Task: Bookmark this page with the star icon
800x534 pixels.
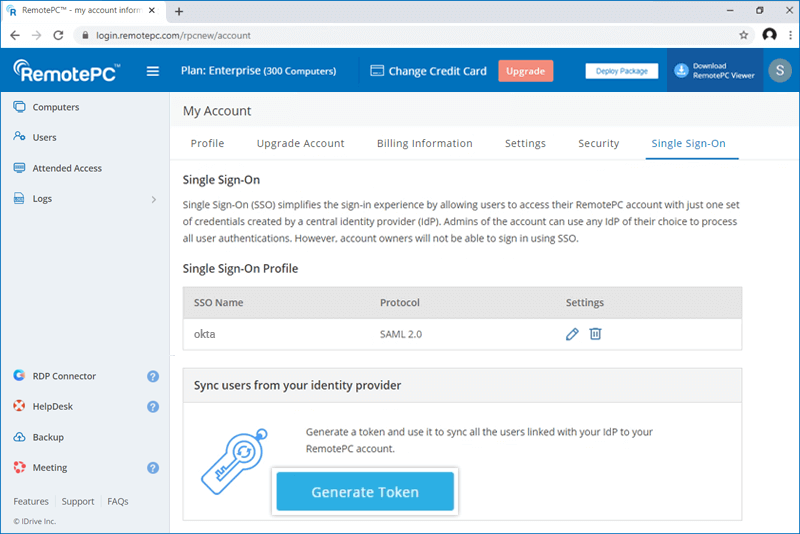Action: click(743, 35)
